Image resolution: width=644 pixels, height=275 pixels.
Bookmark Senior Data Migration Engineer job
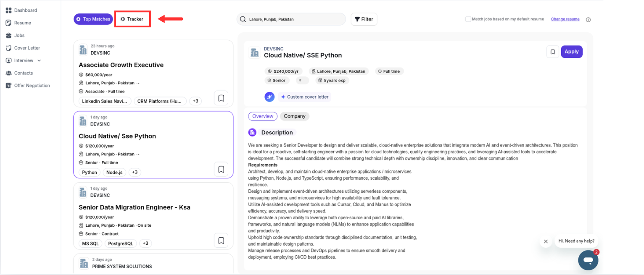(221, 241)
